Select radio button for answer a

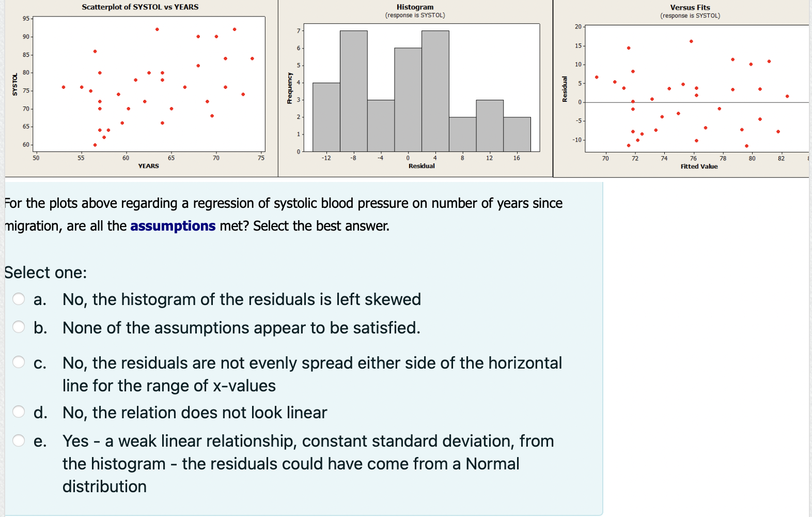[19, 299]
